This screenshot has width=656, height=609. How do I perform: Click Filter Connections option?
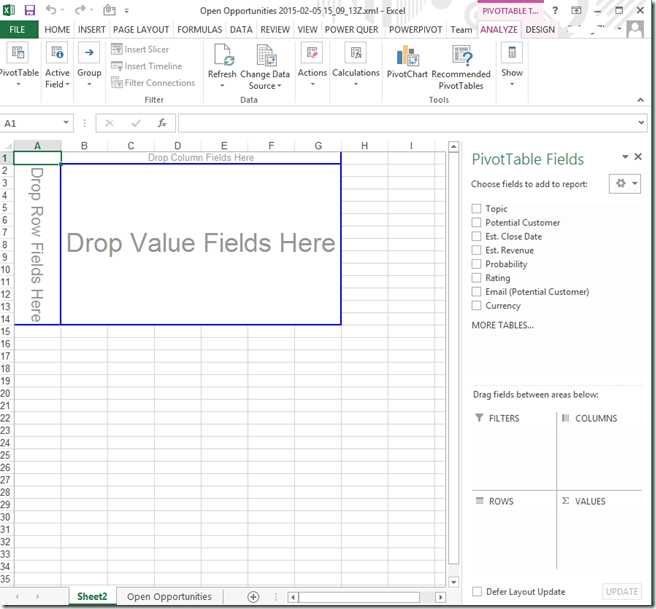click(153, 83)
